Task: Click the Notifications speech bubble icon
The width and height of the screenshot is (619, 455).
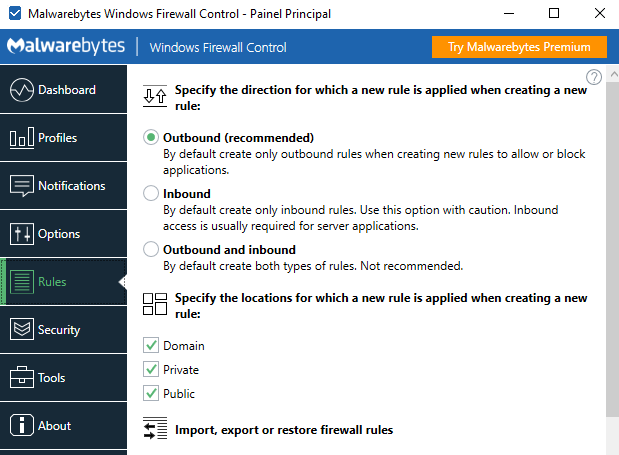Action: 22,186
